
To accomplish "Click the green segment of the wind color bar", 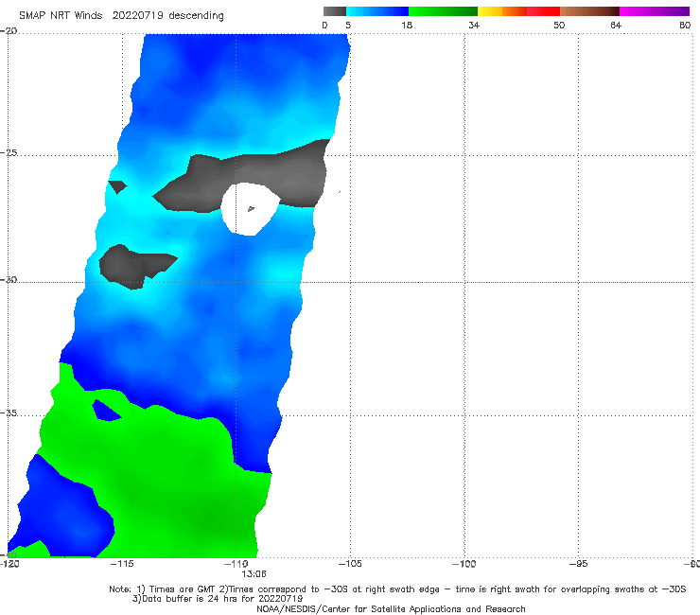I will coord(443,11).
